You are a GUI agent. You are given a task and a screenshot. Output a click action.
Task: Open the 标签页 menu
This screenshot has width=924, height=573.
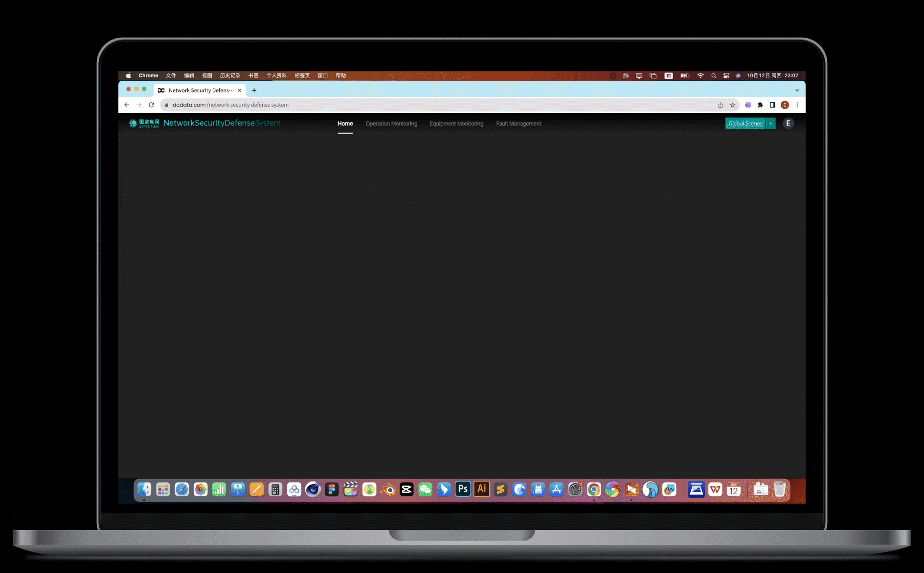coord(302,75)
